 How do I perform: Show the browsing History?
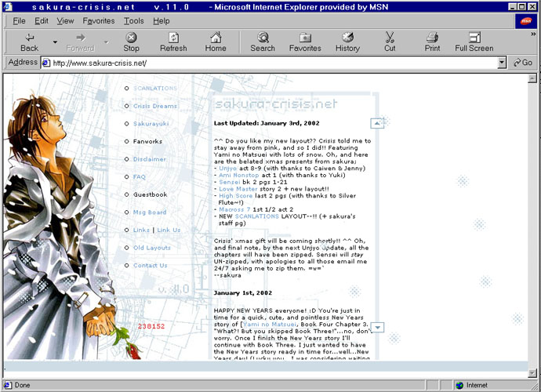(347, 42)
